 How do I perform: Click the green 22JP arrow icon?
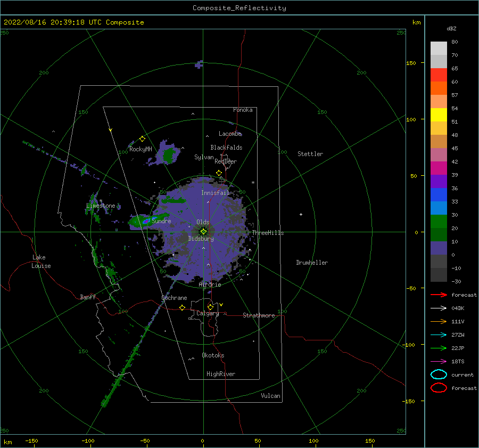click(x=439, y=348)
